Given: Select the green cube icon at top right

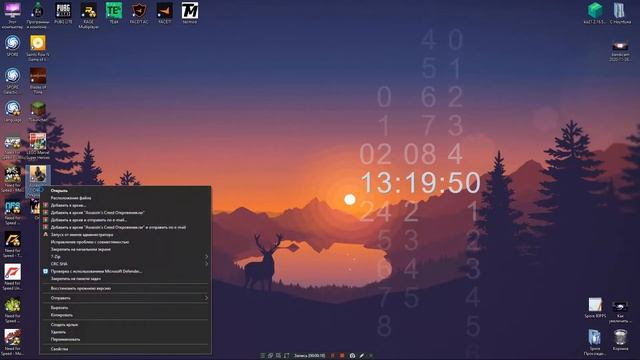Looking at the screenshot, I should [595, 13].
